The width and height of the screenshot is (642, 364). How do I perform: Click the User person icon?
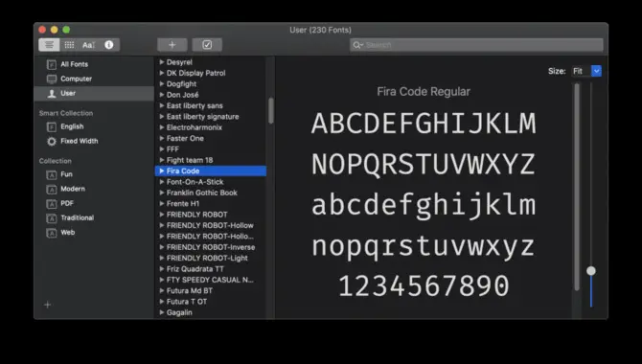click(52, 94)
